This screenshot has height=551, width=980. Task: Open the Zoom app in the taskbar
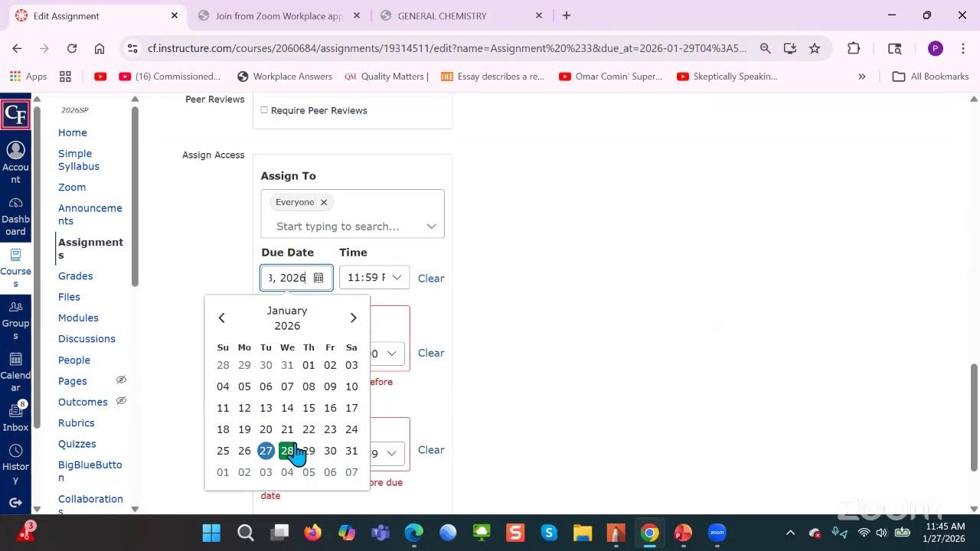[717, 533]
